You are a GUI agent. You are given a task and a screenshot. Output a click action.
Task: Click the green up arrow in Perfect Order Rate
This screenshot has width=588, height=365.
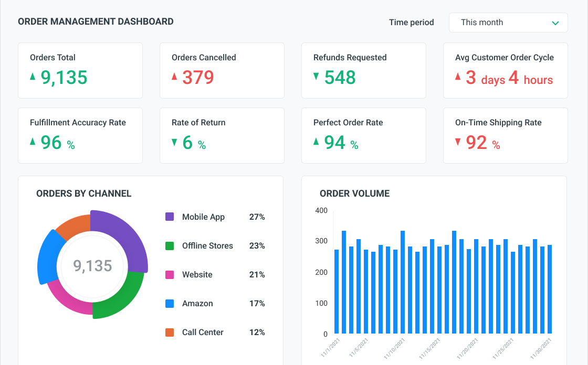pyautogui.click(x=316, y=141)
